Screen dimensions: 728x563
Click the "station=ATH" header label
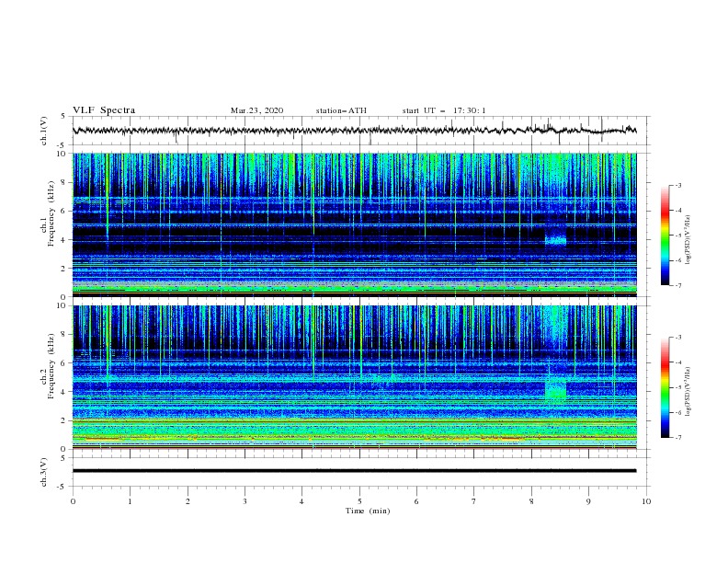coord(341,110)
